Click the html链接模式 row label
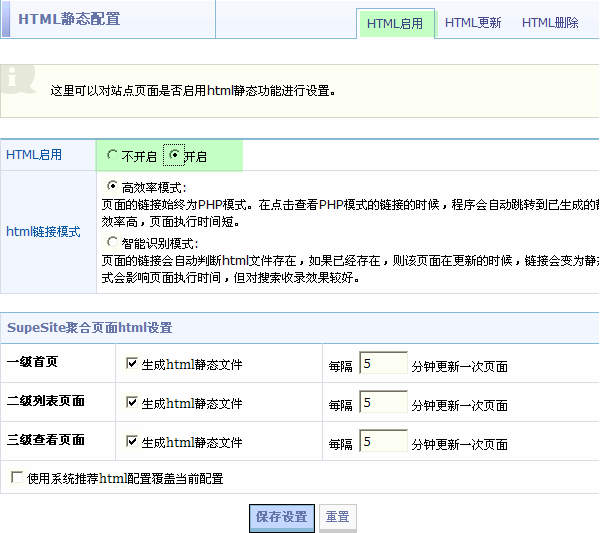 coord(44,231)
